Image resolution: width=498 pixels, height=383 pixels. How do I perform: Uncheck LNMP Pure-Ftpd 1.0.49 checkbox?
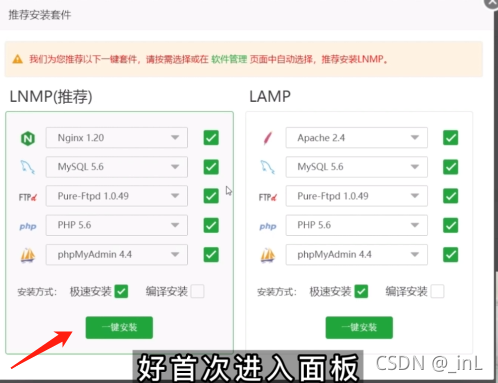pos(211,196)
